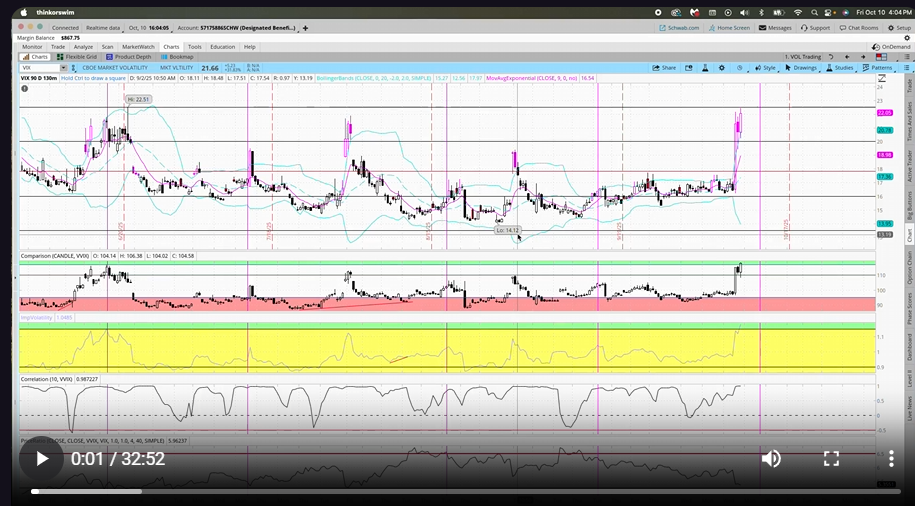
Task: Open Schwab.com link
Action: coord(677,28)
